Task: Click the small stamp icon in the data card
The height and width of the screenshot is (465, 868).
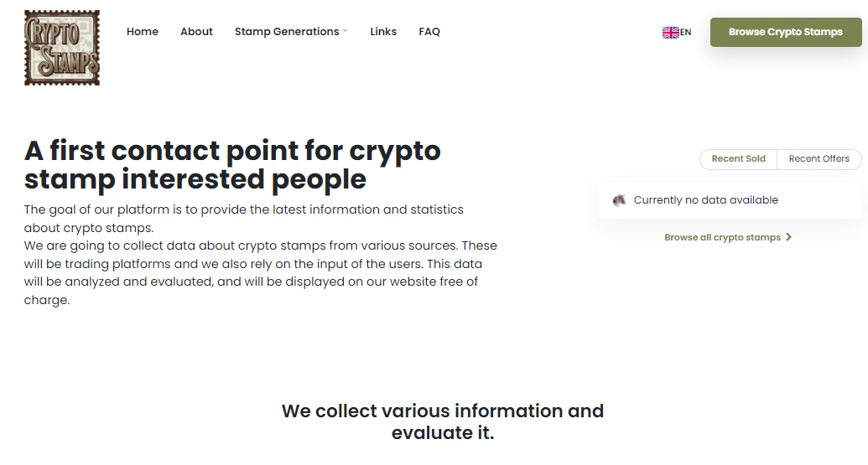Action: coord(620,200)
